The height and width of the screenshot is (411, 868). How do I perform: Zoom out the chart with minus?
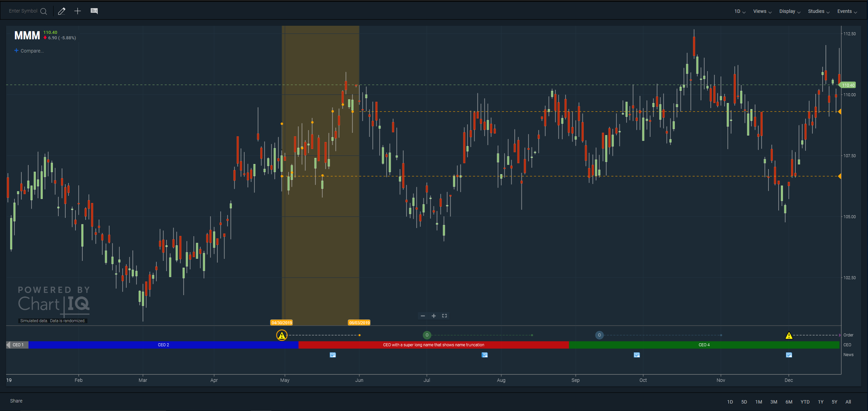pyautogui.click(x=423, y=316)
